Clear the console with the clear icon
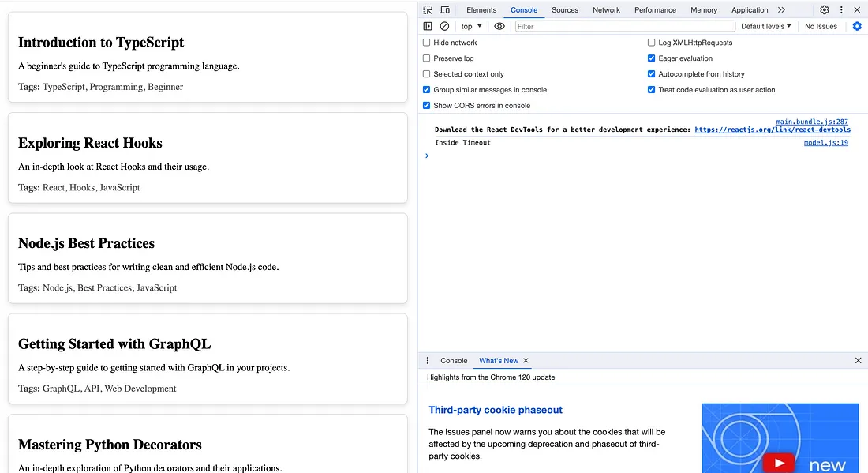The image size is (868, 473). (444, 26)
